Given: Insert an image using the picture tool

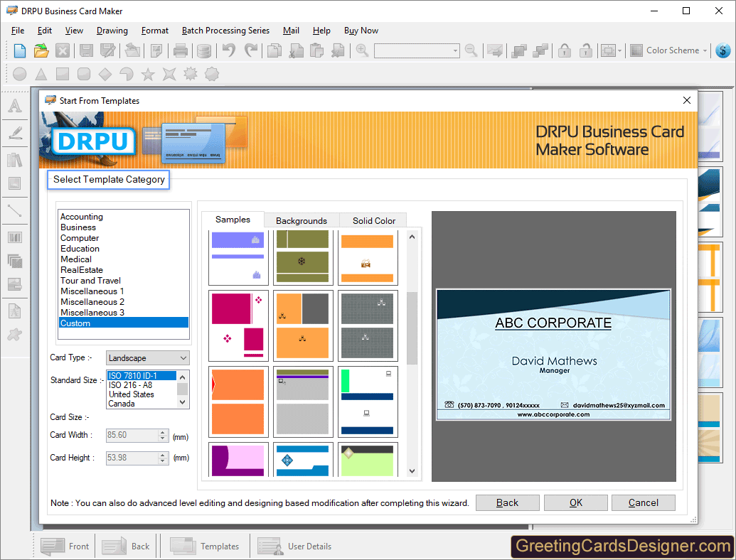Looking at the screenshot, I should click(15, 183).
